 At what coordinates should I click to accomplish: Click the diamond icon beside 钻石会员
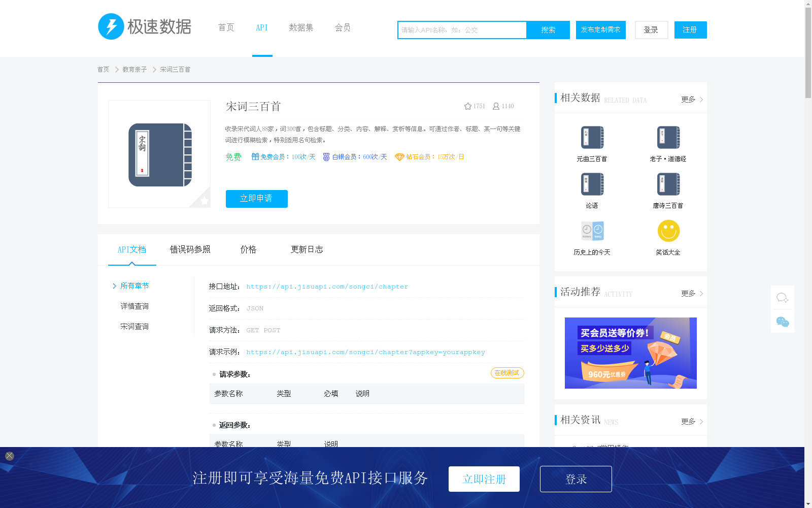399,157
